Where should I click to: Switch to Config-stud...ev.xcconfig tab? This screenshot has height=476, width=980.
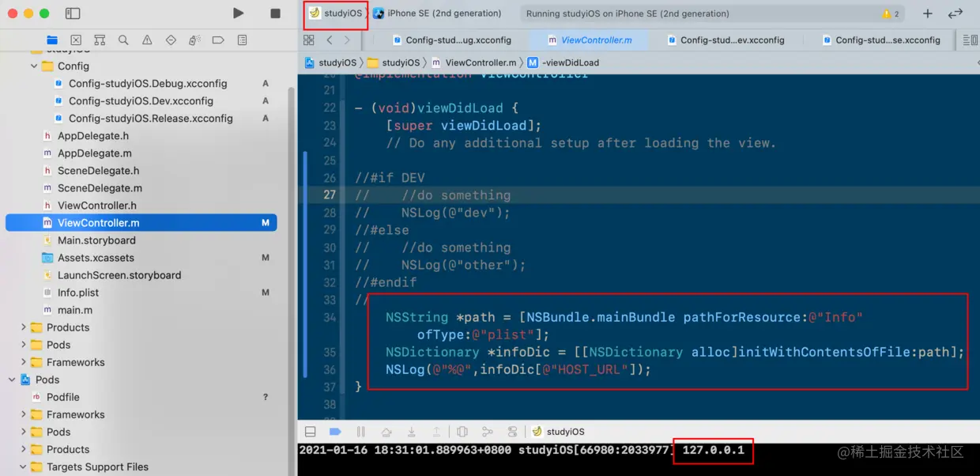pos(726,40)
